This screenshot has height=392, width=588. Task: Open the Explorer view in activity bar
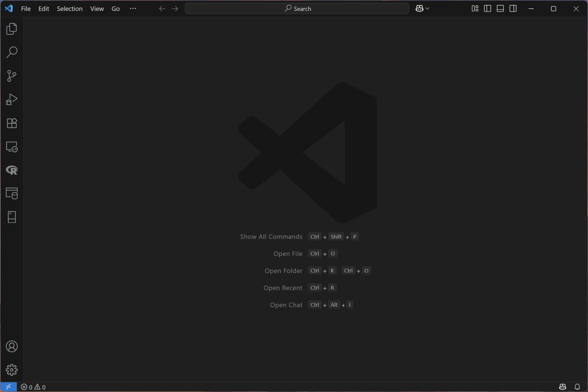pyautogui.click(x=11, y=29)
